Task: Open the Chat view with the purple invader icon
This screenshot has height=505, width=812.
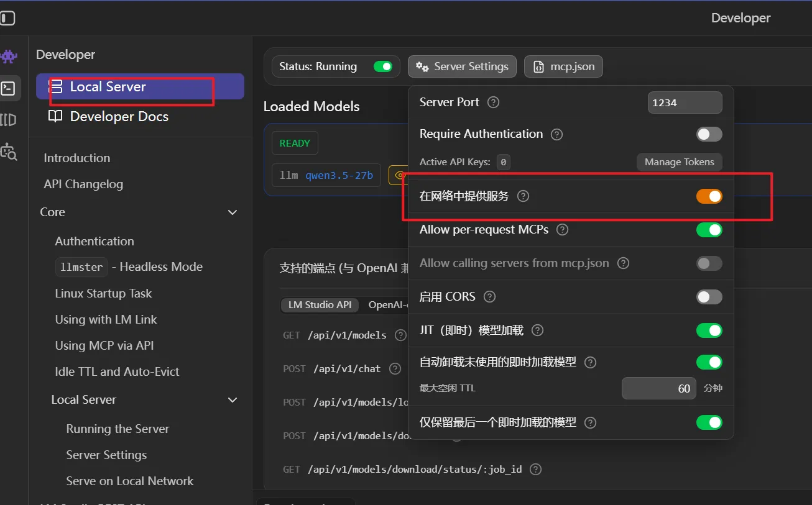Action: pos(9,57)
